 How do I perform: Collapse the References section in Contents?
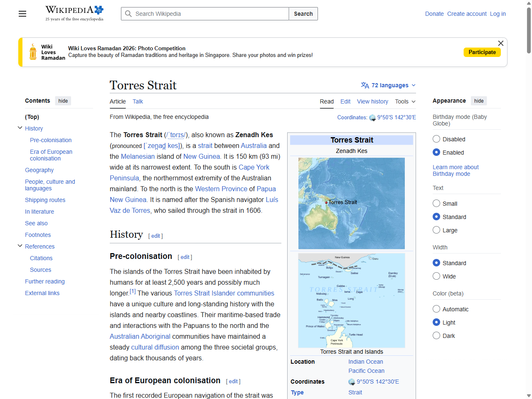[x=20, y=245]
